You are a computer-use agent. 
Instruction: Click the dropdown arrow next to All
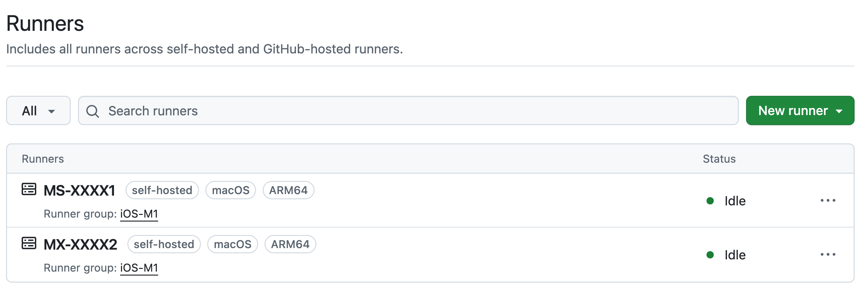coord(52,111)
